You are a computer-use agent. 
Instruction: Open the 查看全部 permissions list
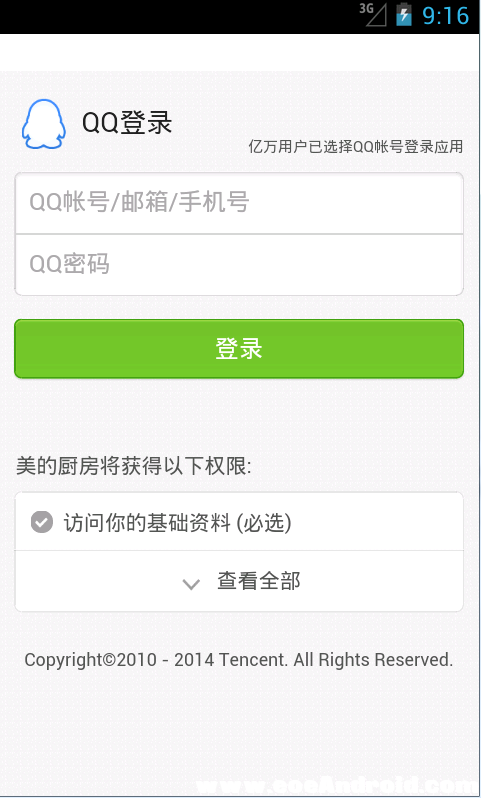tap(259, 581)
